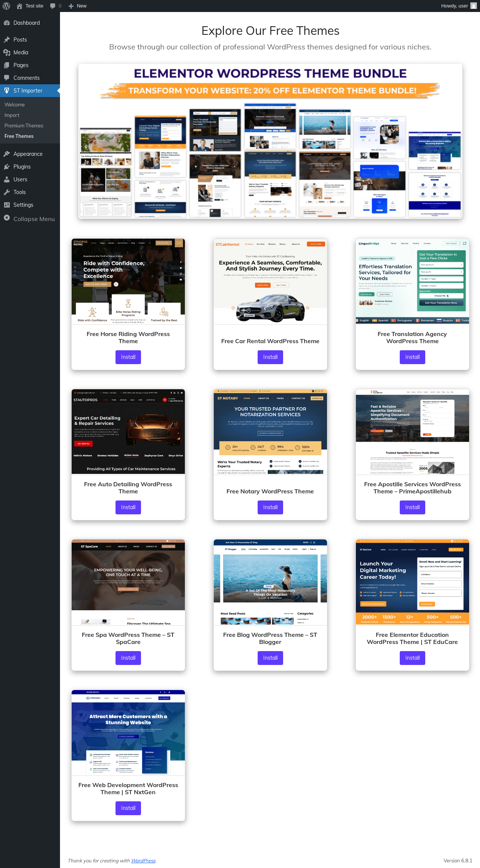480x868 pixels.
Task: Click the Appearance brush icon
Action: click(7, 154)
